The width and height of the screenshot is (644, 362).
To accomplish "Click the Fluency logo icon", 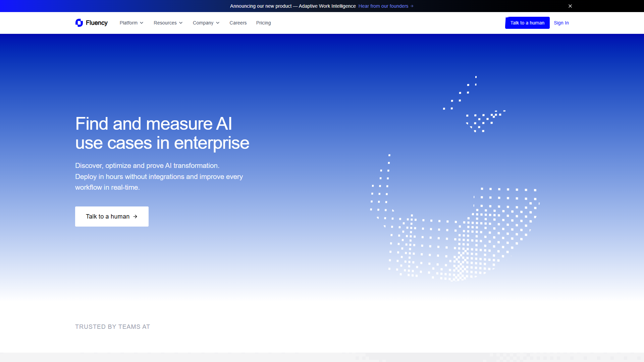I will click(79, 23).
